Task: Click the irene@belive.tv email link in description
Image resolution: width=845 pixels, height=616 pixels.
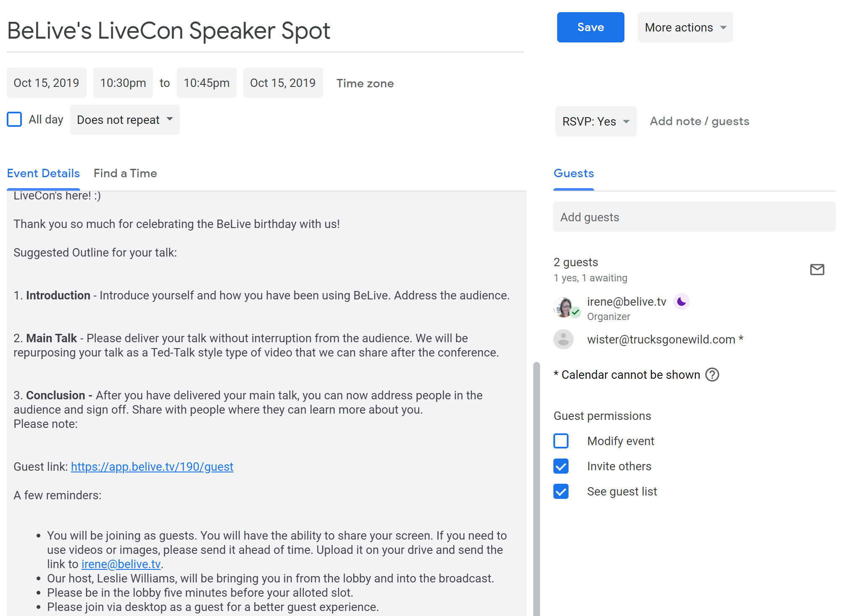Action: point(121,564)
